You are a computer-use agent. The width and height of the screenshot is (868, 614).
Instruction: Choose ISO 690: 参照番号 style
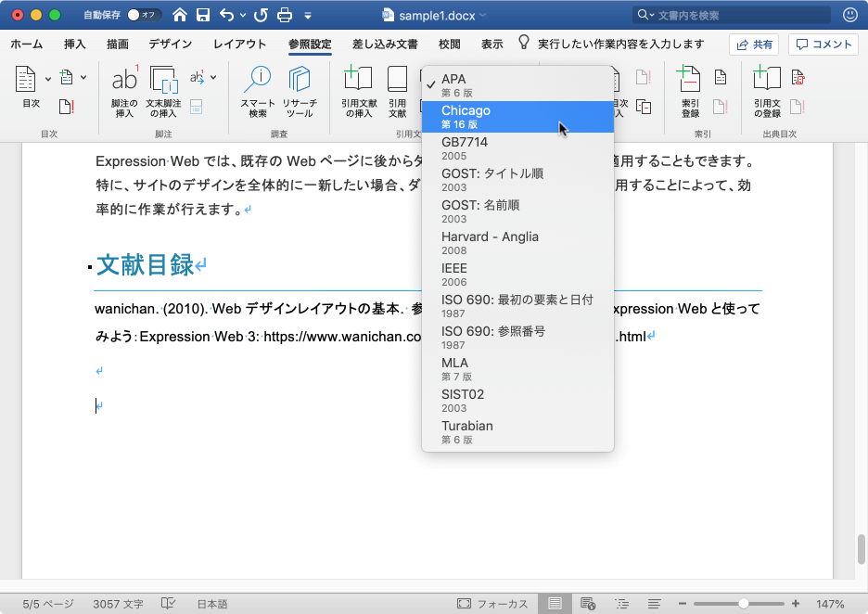click(517, 338)
